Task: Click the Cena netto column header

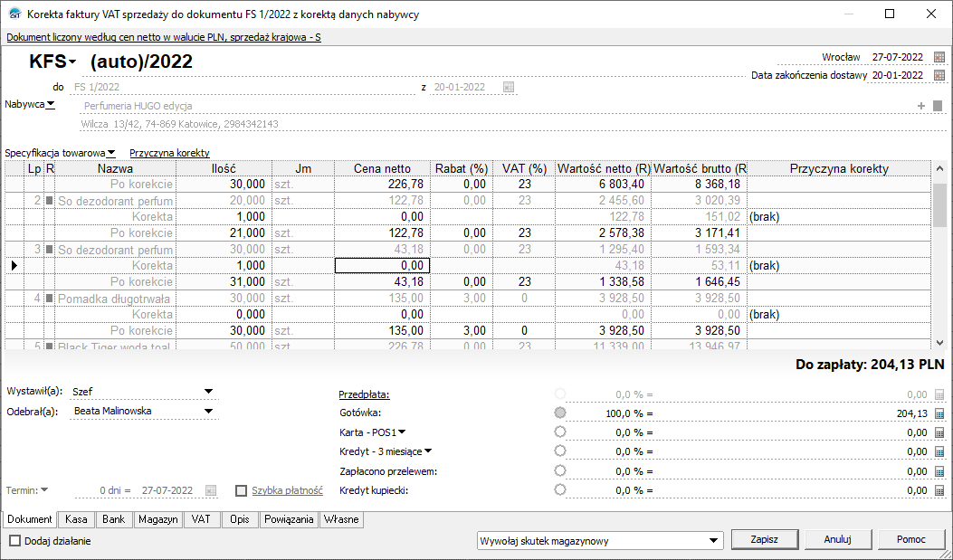Action: (382, 169)
